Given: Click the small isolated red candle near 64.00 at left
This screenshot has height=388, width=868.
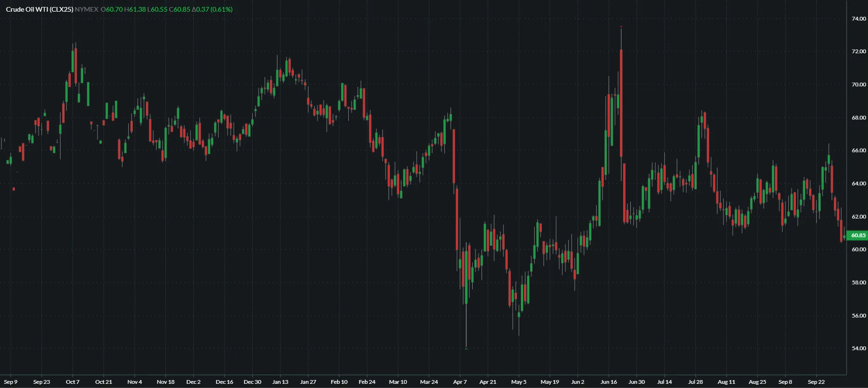Looking at the screenshot, I should [x=14, y=189].
